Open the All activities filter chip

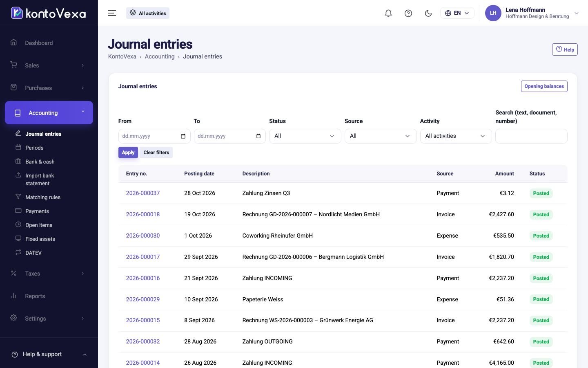(148, 13)
